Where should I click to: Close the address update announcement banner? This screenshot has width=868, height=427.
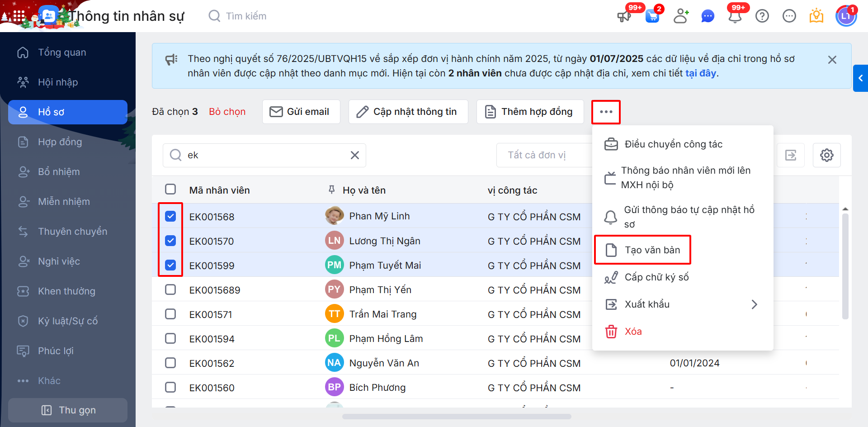832,60
